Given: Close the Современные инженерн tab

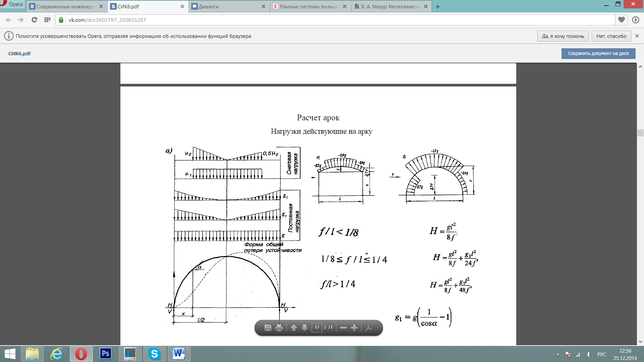Looking at the screenshot, I should coord(101,6).
